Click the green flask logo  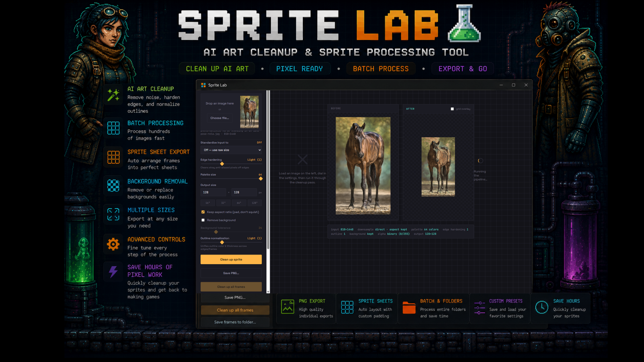pos(464,23)
